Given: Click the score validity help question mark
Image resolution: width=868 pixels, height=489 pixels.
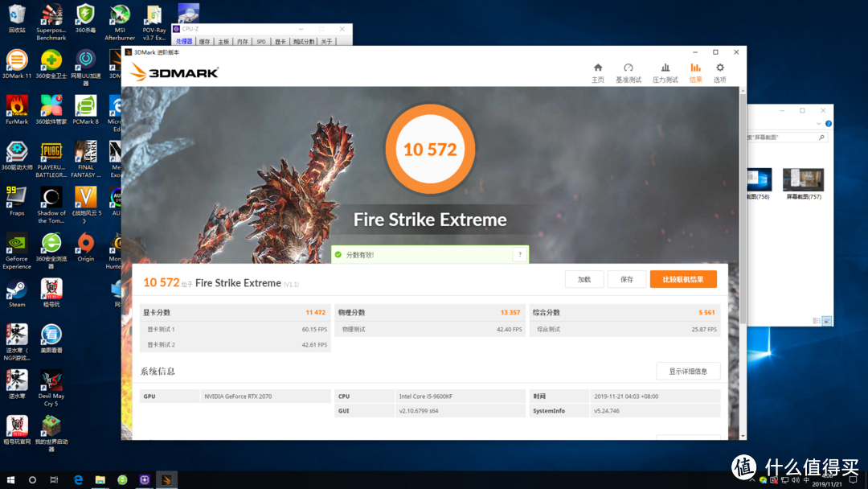Looking at the screenshot, I should (520, 254).
